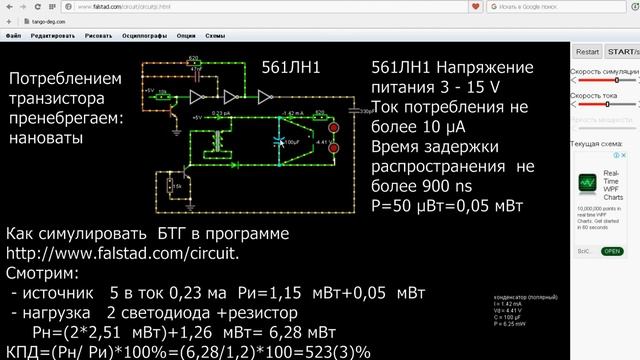Restart the simulation with the Restart button

point(587,52)
